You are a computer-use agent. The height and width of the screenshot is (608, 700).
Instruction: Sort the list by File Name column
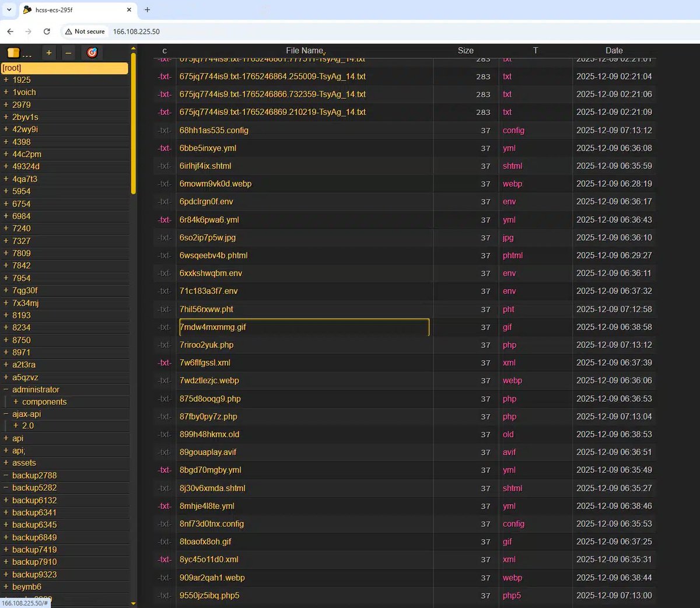point(304,51)
